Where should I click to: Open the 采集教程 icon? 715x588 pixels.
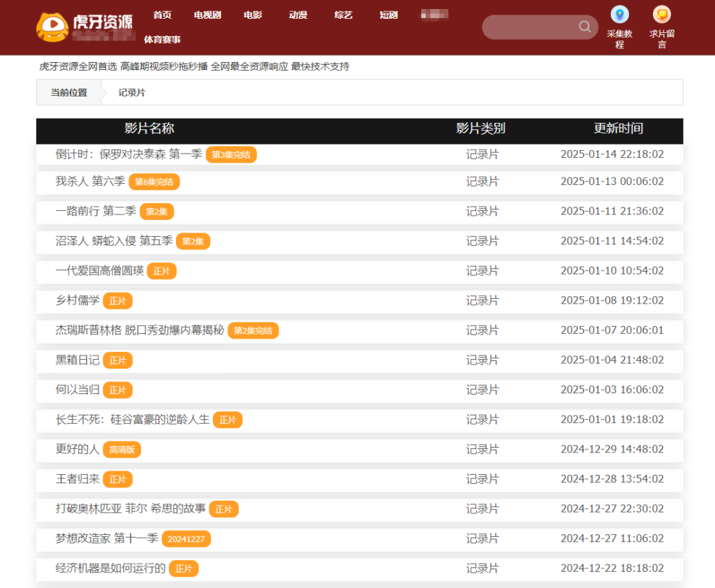(x=620, y=15)
